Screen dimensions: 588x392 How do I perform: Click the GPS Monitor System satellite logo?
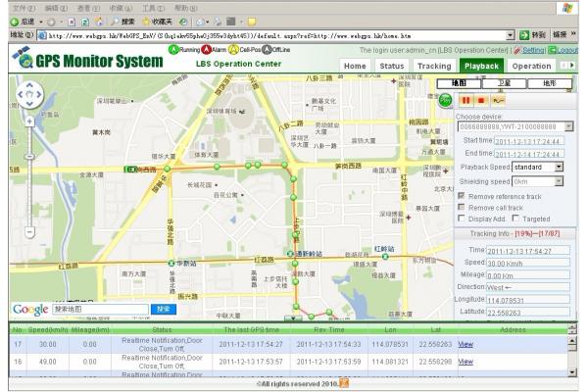(x=23, y=58)
